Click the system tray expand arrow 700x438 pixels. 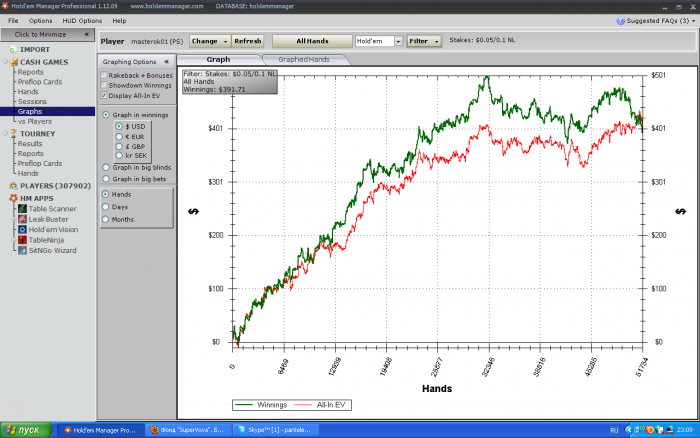pos(629,430)
